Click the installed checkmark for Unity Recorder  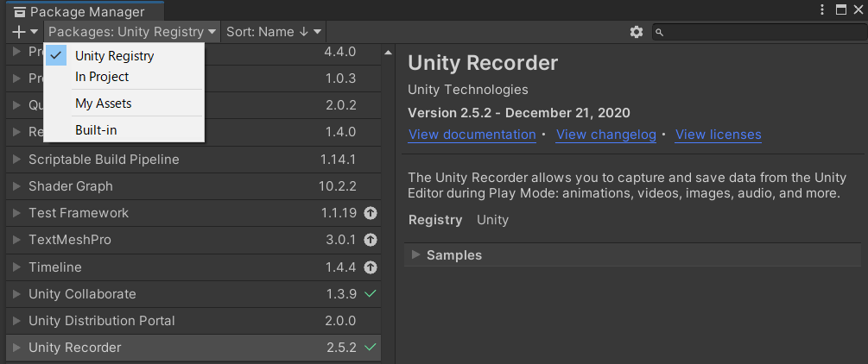(371, 348)
